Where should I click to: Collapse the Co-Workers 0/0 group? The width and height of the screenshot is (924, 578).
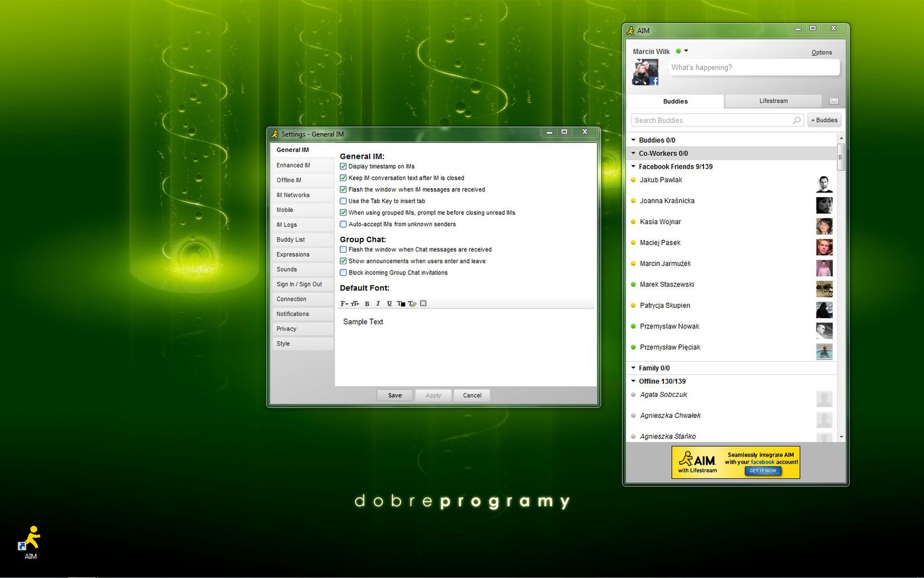point(633,153)
